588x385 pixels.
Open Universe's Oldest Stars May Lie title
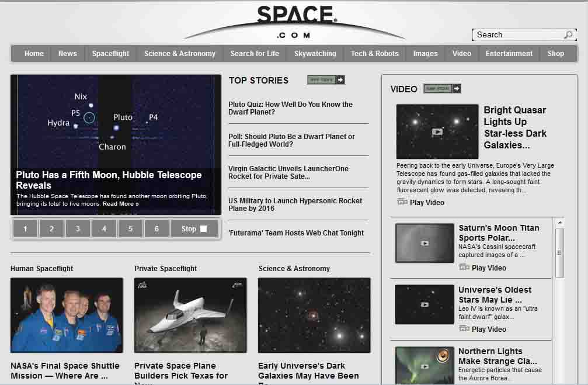click(x=495, y=294)
